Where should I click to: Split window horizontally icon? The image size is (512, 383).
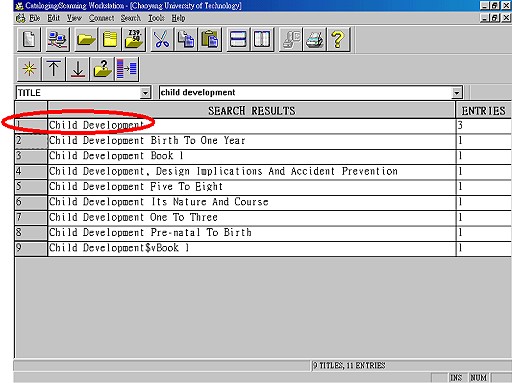click(238, 40)
